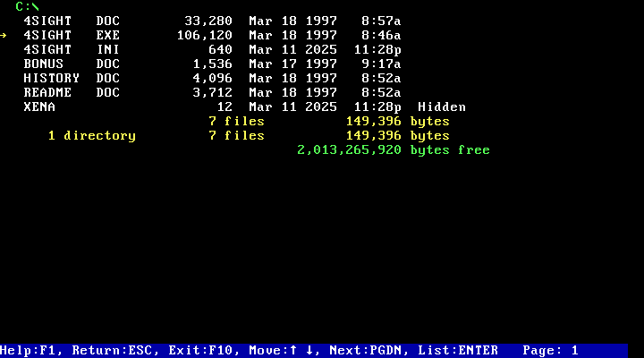Click the 1 directory summary text
644x358 pixels.
point(91,136)
